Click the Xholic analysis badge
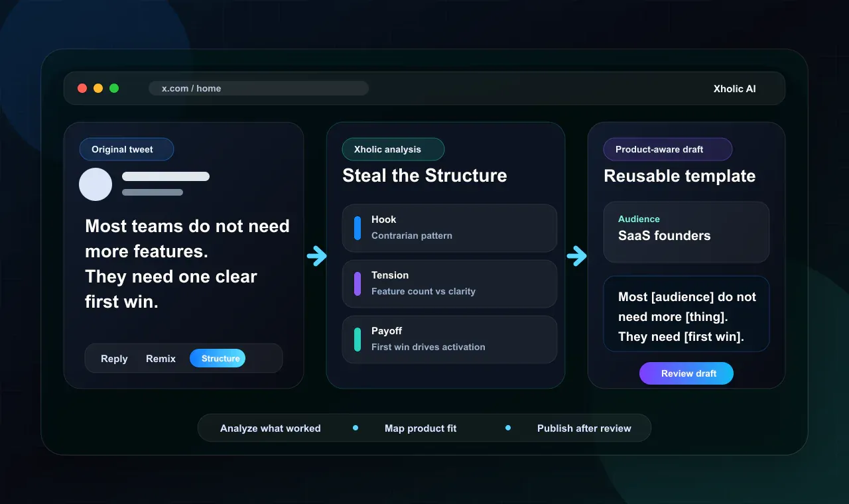 click(x=393, y=149)
